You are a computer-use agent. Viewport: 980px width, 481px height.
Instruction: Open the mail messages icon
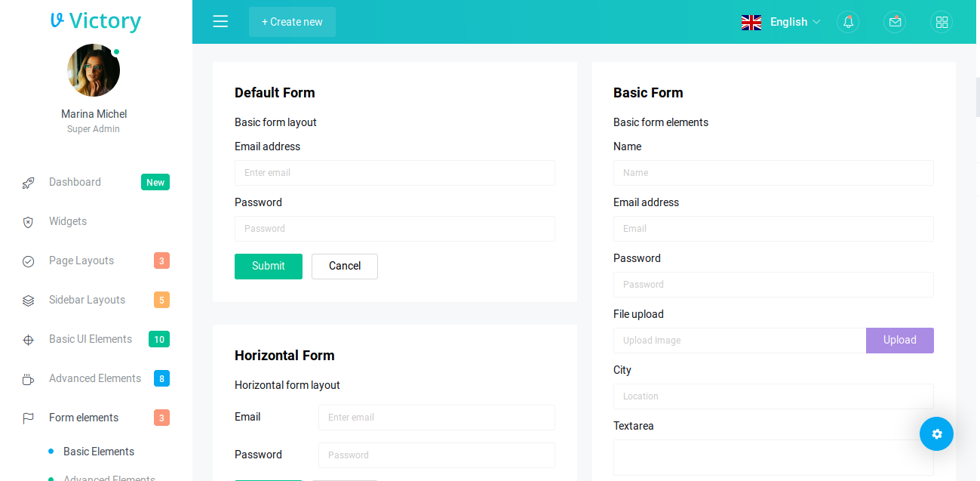coord(895,22)
